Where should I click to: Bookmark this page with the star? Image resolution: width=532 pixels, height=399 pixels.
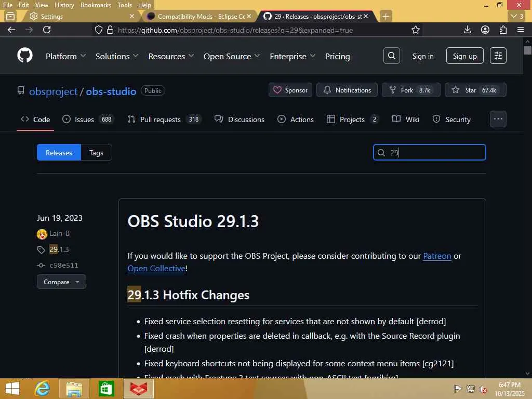pyautogui.click(x=415, y=30)
